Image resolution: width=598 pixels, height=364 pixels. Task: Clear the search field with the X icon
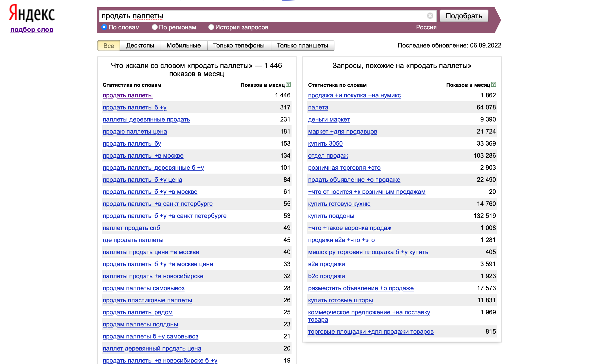(430, 16)
